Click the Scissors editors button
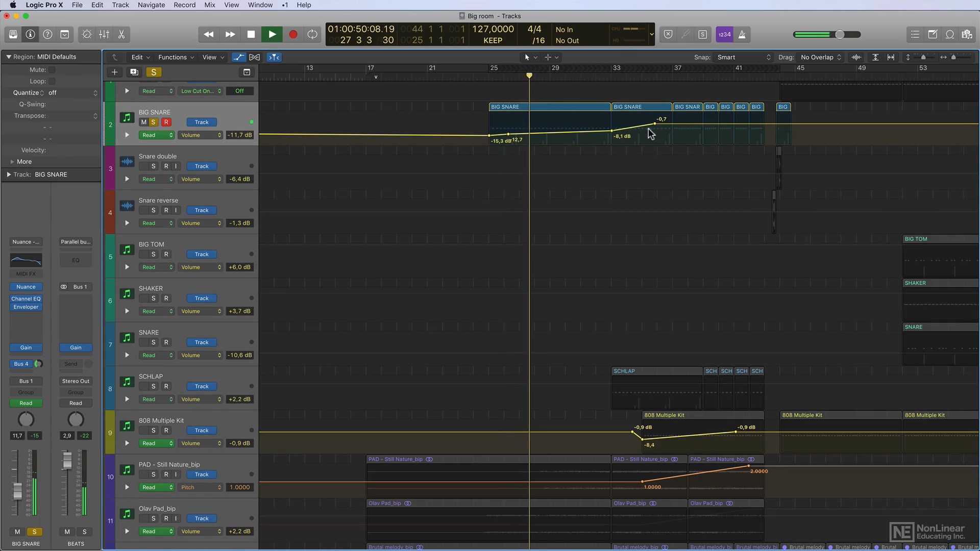This screenshot has width=980, height=551. coord(121,35)
